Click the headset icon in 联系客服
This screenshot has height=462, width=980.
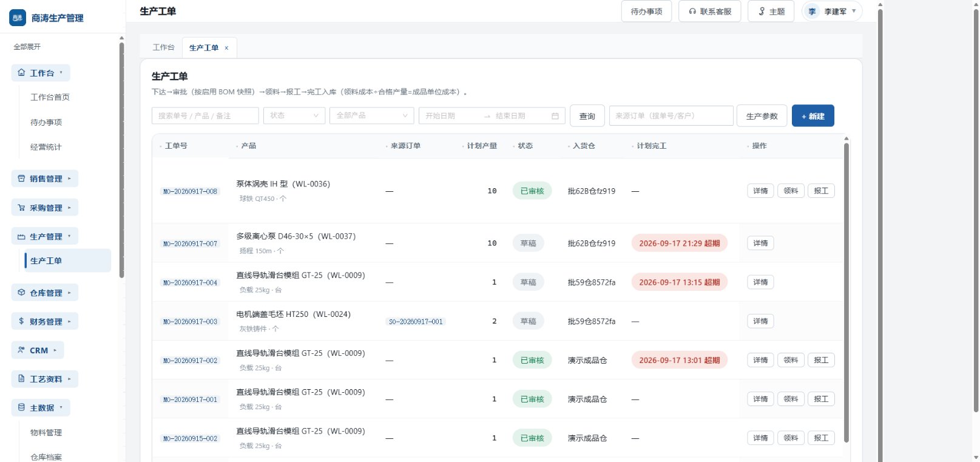click(692, 12)
